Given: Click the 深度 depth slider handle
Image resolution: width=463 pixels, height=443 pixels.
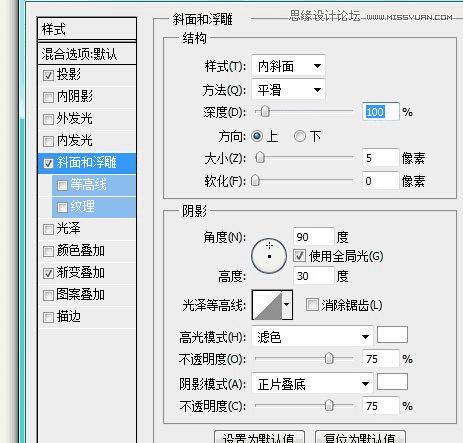Looking at the screenshot, I should pos(265,111).
